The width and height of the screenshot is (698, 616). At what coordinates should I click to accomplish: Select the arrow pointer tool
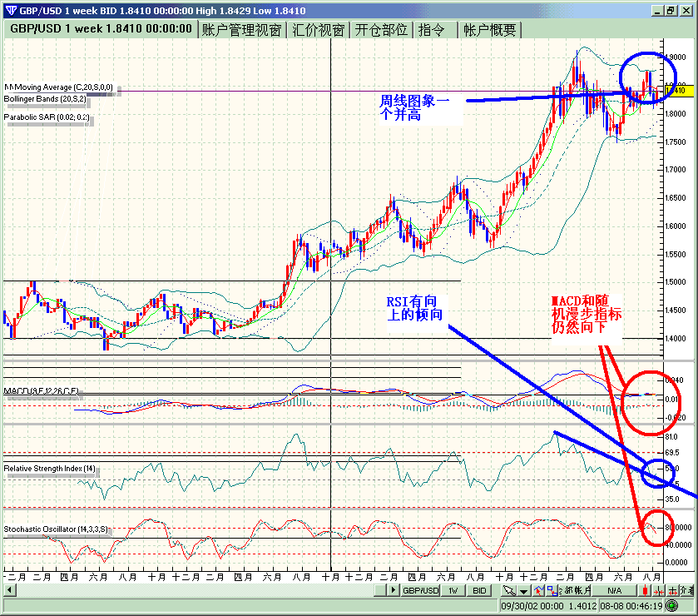(509, 591)
